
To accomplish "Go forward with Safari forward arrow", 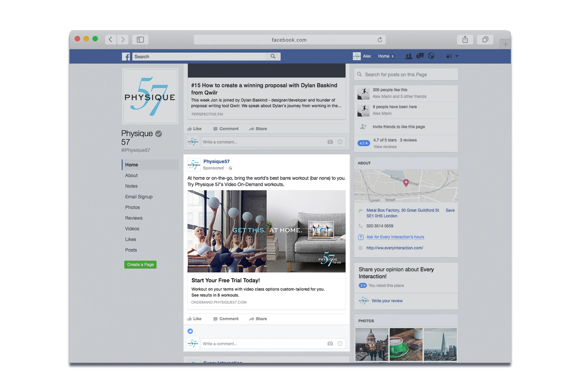I will coord(123,40).
